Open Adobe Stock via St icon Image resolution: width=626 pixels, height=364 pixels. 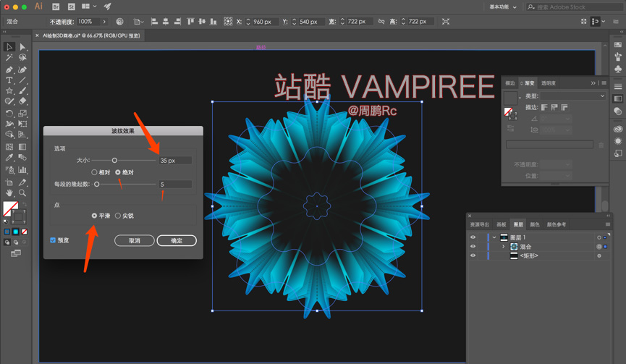(x=72, y=7)
